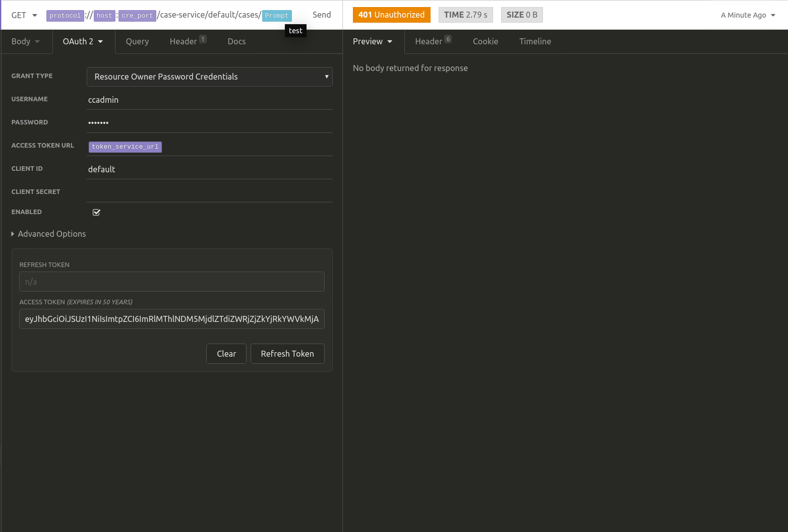Open the GET method dropdown
This screenshot has width=788, height=532.
(x=23, y=15)
